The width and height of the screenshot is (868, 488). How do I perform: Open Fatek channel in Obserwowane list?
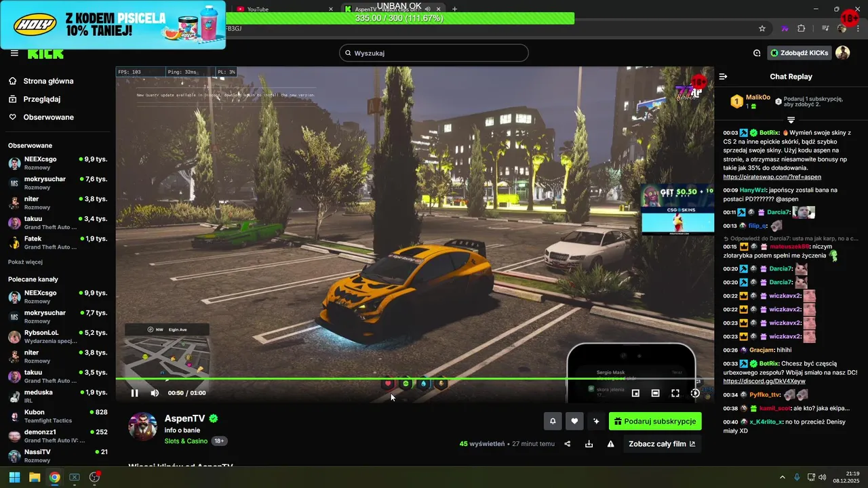(x=58, y=243)
